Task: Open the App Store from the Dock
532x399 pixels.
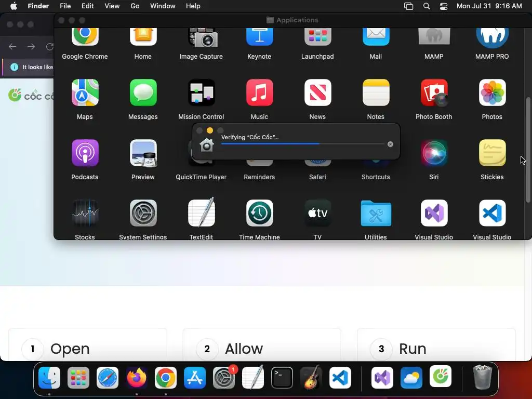Action: coord(195,378)
